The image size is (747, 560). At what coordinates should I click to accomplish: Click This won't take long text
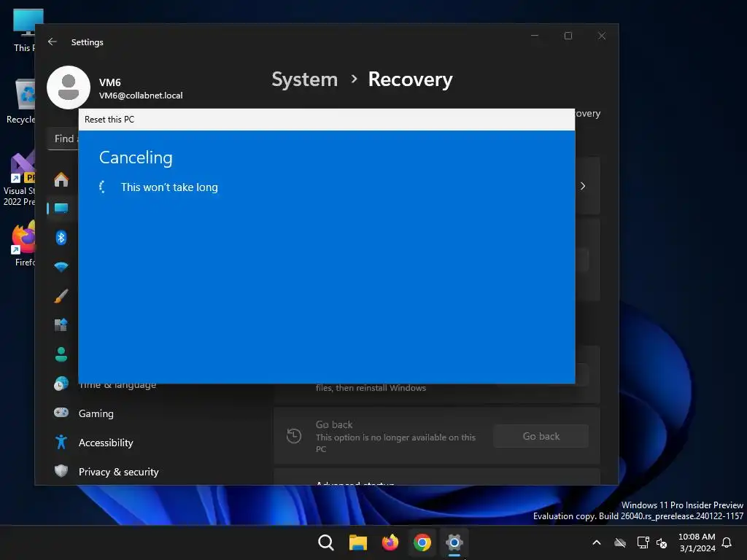click(x=169, y=187)
